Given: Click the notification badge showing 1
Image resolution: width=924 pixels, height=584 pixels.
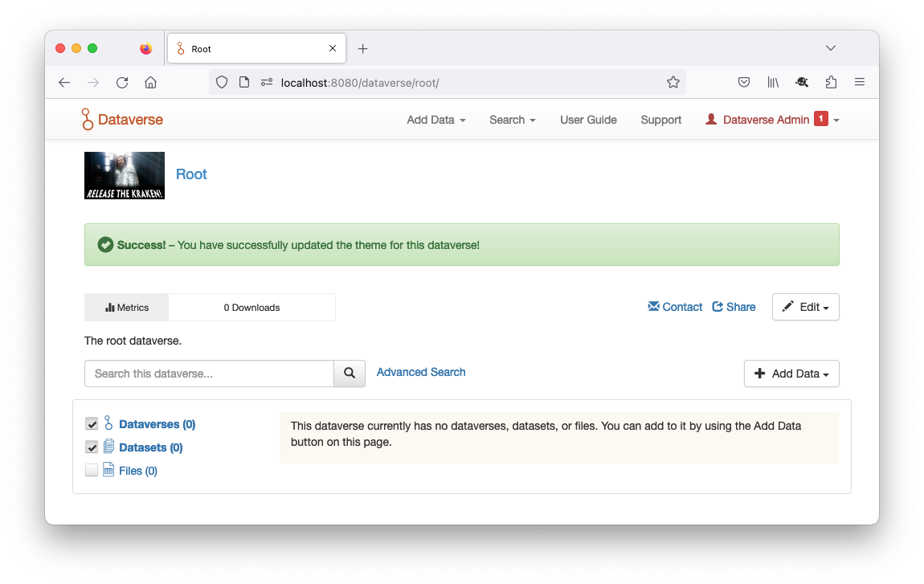Looking at the screenshot, I should [820, 119].
